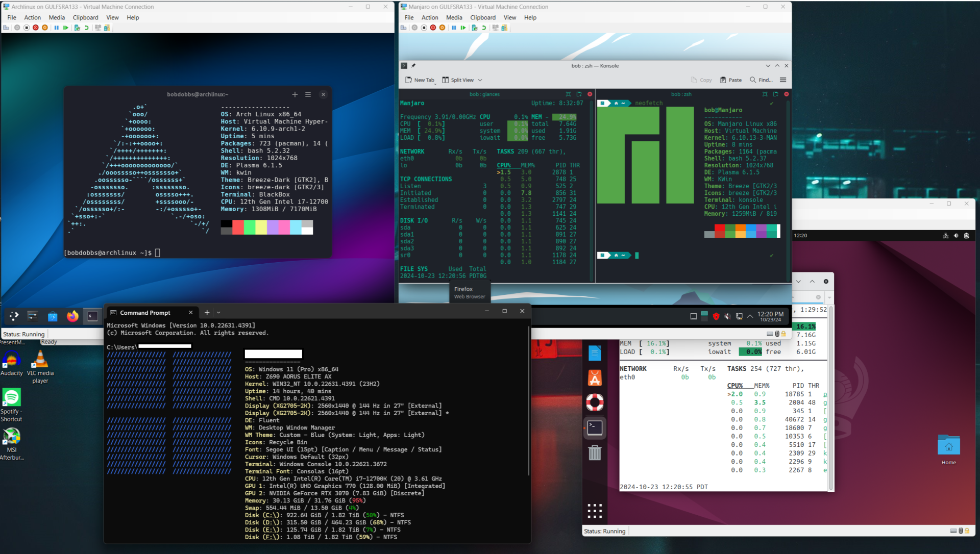The image size is (980, 554).
Task: Click New Tab button in Konsole
Action: [x=420, y=80]
